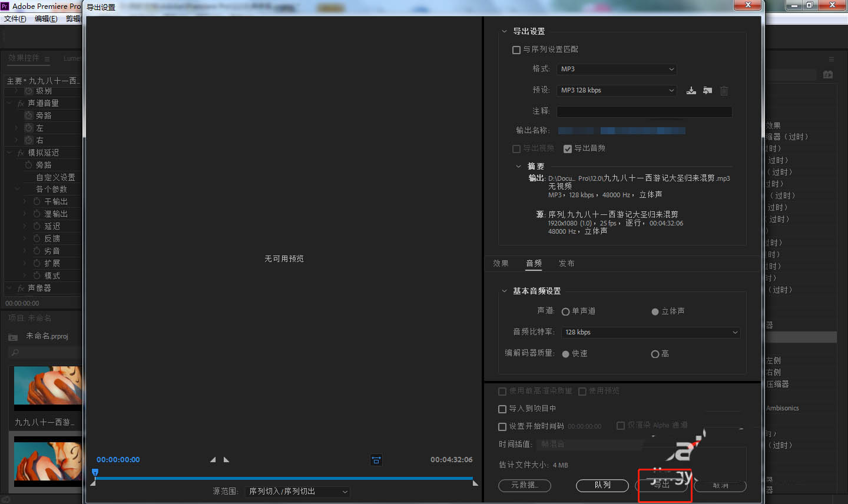Collapse the 各个参数 group arrow
The width and height of the screenshot is (848, 504).
pos(17,189)
